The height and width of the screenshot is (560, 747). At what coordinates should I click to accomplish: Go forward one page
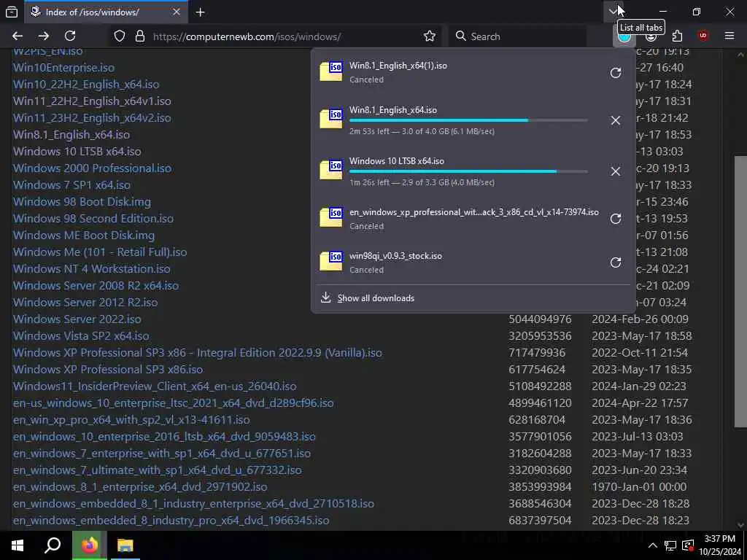pos(44,36)
